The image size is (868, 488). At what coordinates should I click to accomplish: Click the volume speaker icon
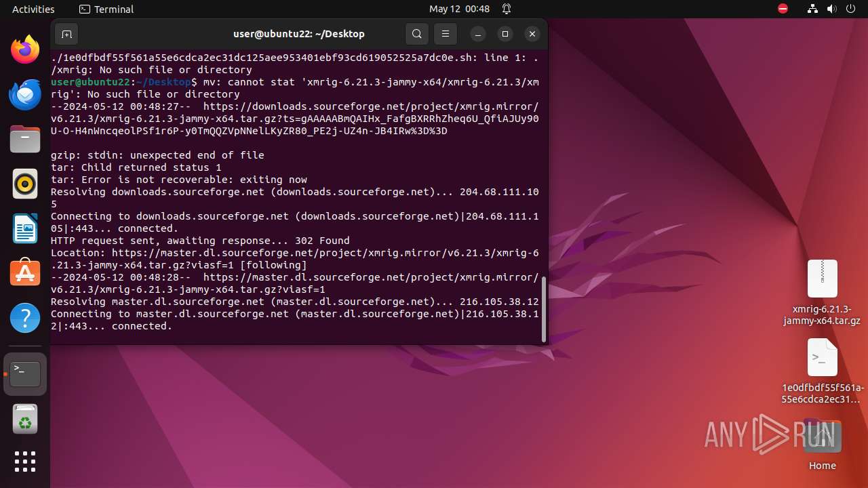[x=831, y=9]
